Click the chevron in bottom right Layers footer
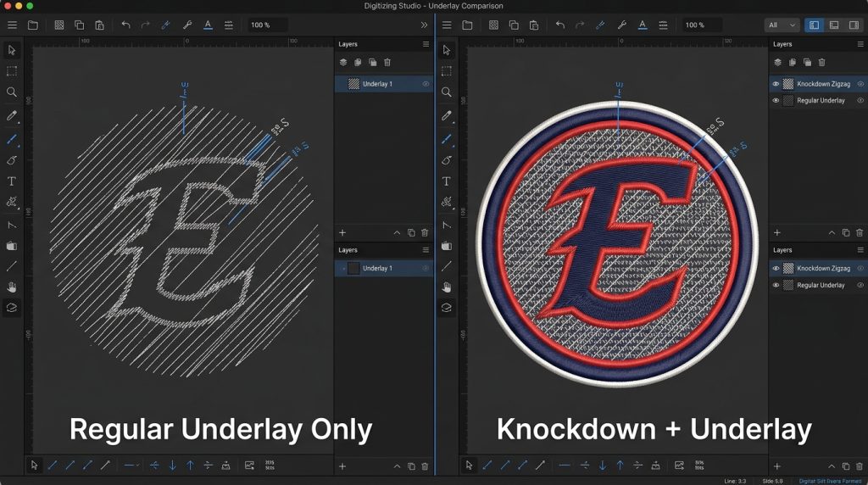868x485 pixels. click(x=832, y=466)
